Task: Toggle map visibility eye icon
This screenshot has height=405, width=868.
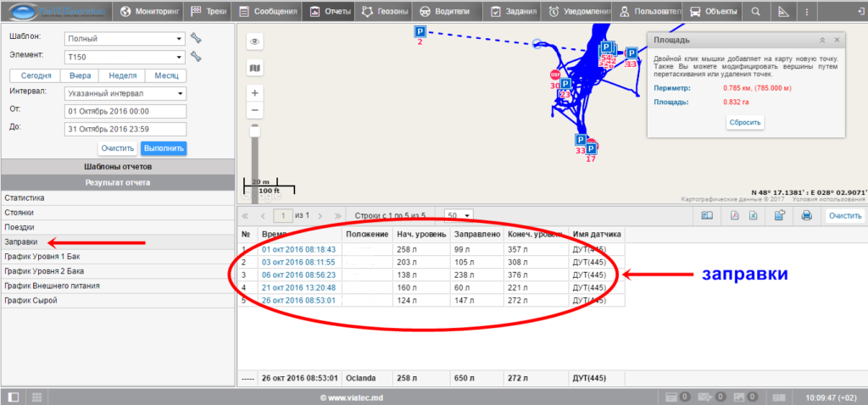Action: coord(253,41)
